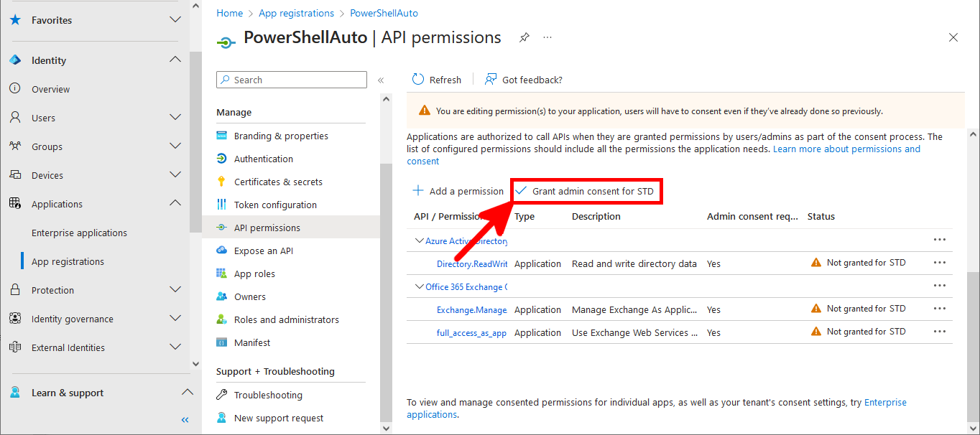Click inside the Search box
This screenshot has width=980, height=435.
pos(291,79)
